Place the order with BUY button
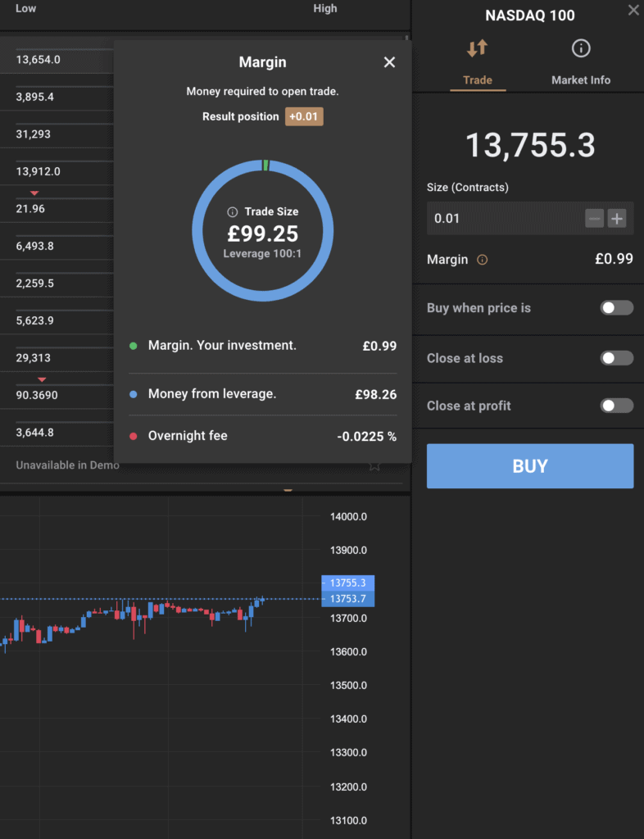The height and width of the screenshot is (839, 644). (530, 466)
